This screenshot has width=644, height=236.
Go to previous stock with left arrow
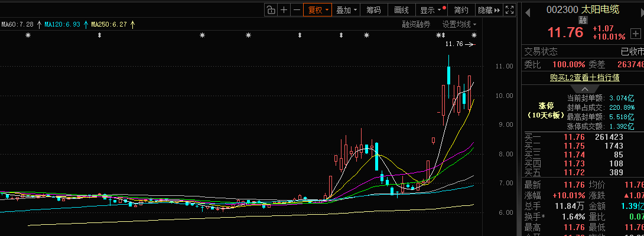[528, 13]
